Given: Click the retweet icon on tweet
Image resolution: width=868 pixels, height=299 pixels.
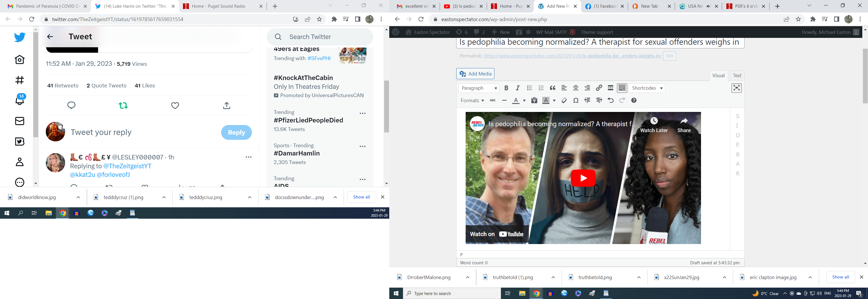Looking at the screenshot, I should click(x=123, y=106).
